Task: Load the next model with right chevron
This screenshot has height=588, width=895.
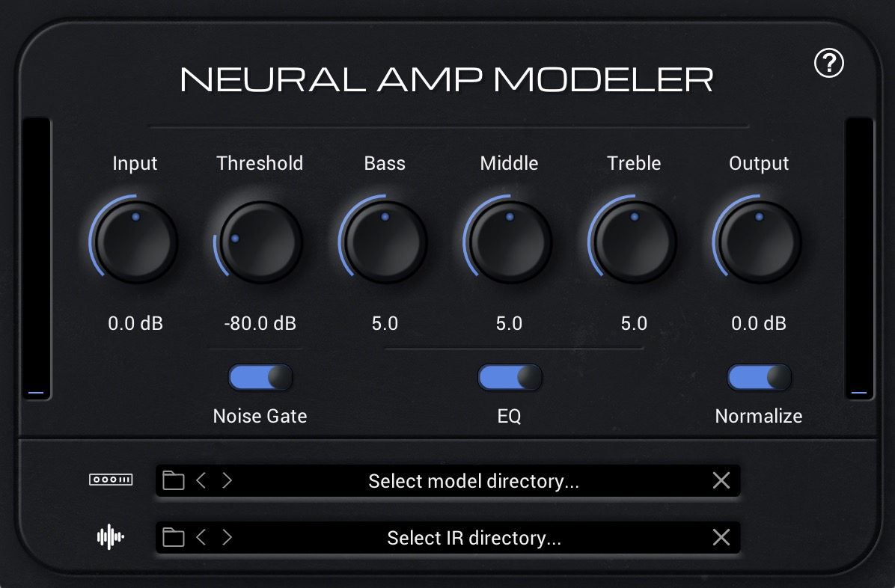Action: pos(227,480)
